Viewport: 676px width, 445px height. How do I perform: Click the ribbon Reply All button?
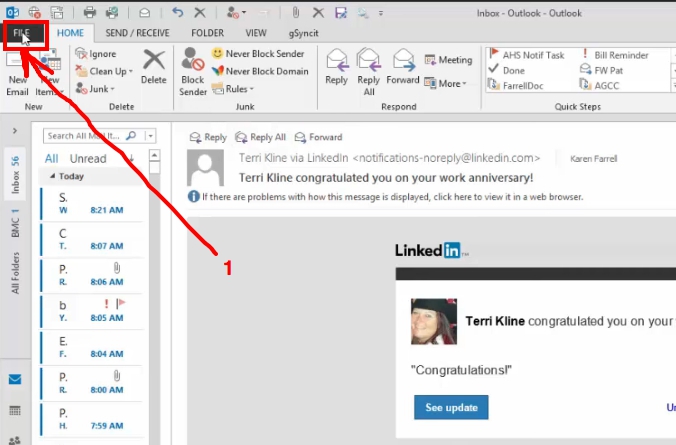pyautogui.click(x=369, y=72)
